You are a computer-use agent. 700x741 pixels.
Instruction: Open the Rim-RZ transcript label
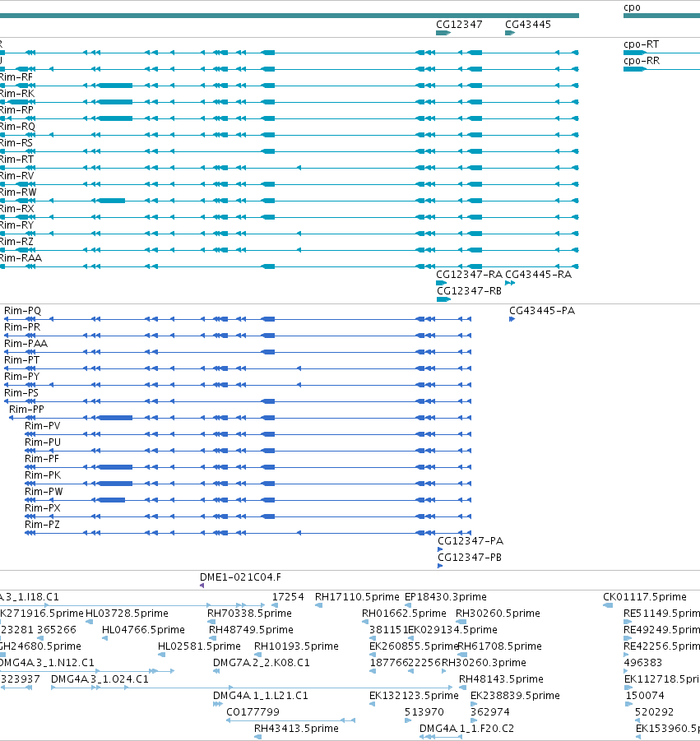click(x=16, y=242)
